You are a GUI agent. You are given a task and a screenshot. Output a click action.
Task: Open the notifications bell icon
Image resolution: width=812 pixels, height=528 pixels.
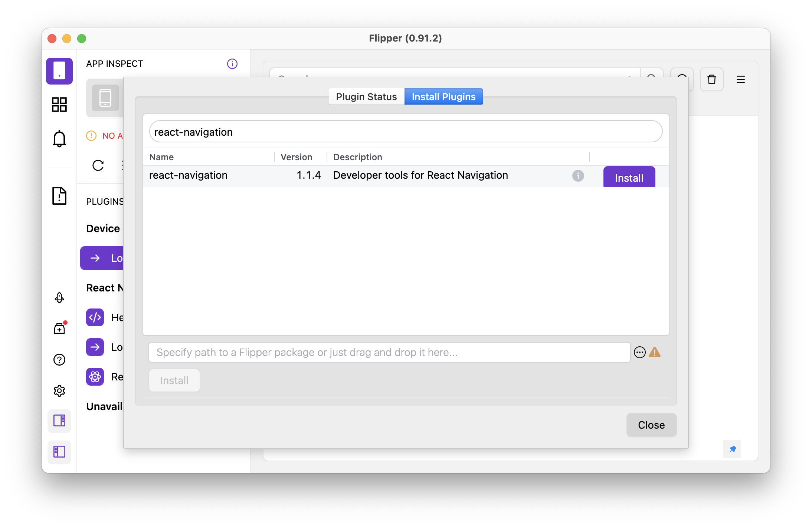click(x=59, y=139)
